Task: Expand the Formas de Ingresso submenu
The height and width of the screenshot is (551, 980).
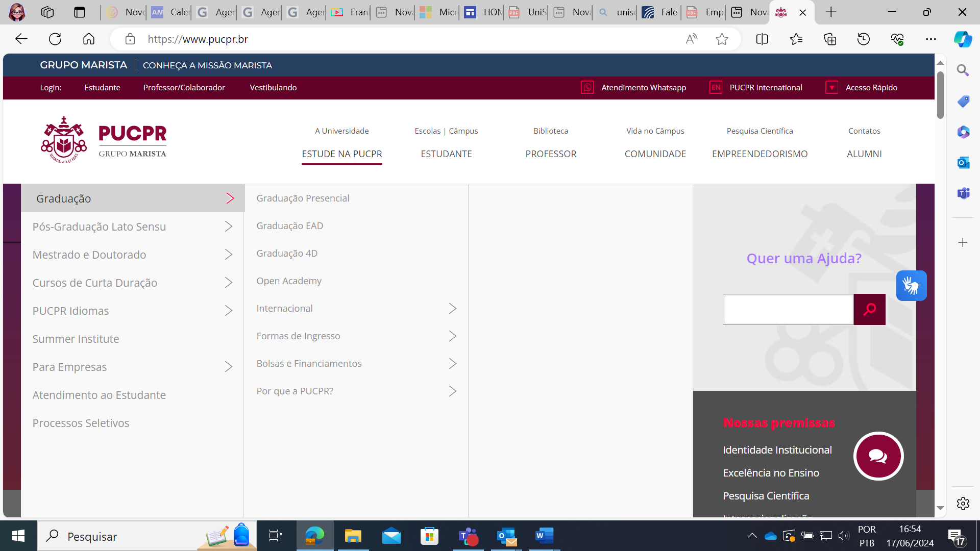Action: click(x=452, y=336)
